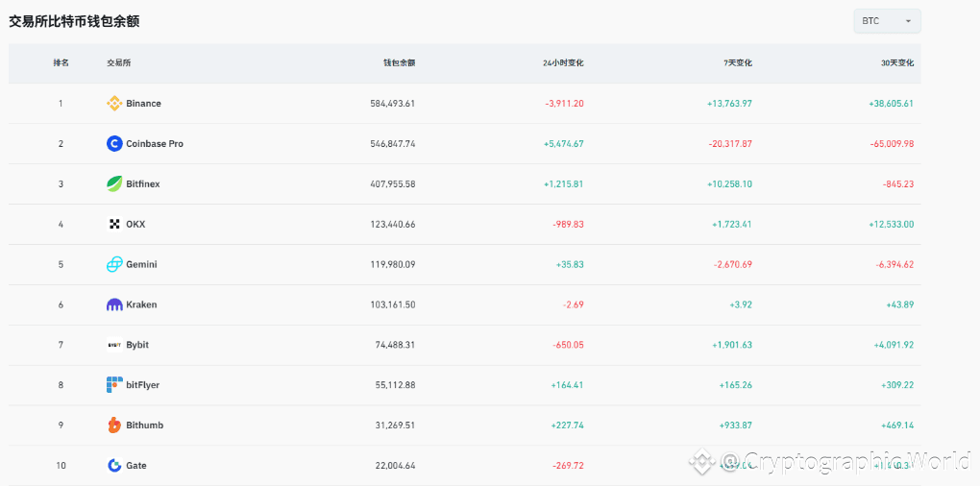Image resolution: width=980 pixels, height=486 pixels.
Task: Open the Binance exchange name link
Action: (144, 104)
